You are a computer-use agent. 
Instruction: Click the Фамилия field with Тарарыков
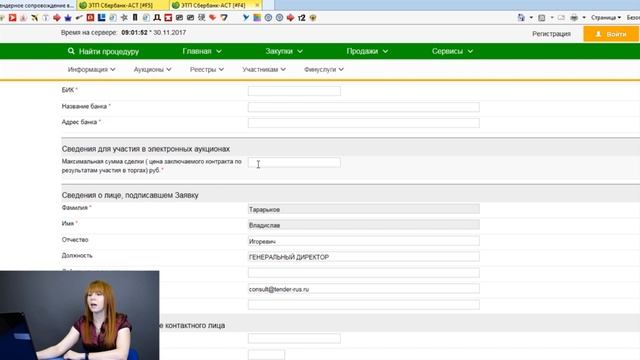pyautogui.click(x=363, y=209)
